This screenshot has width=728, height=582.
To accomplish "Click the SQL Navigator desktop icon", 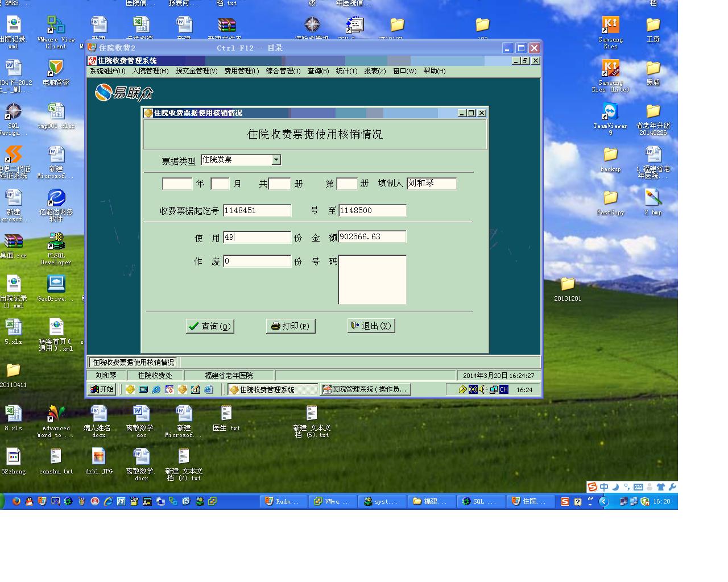I will pyautogui.click(x=13, y=119).
